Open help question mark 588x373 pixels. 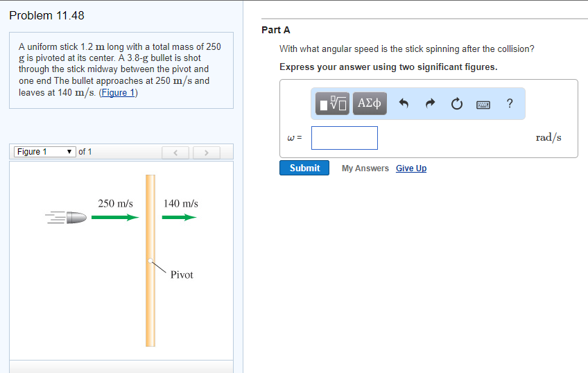pos(509,103)
